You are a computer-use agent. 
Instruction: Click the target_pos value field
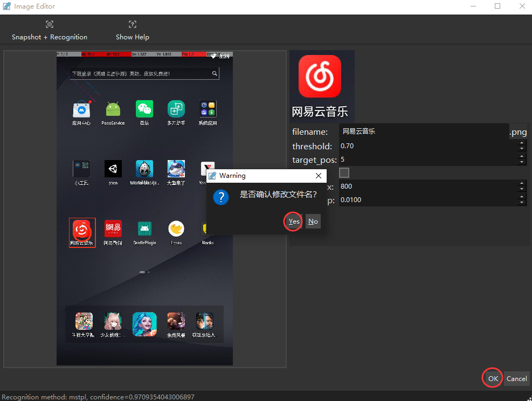[x=428, y=160]
